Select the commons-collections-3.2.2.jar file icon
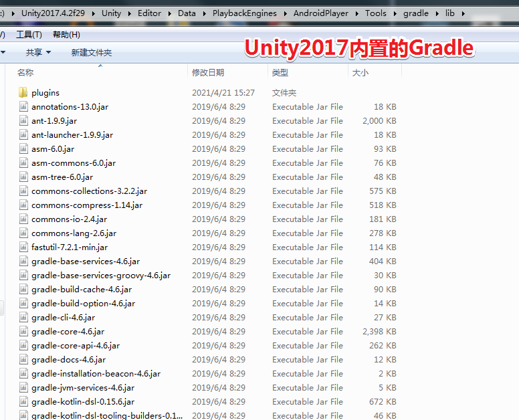Image resolution: width=519 pixels, height=420 pixels. click(23, 191)
